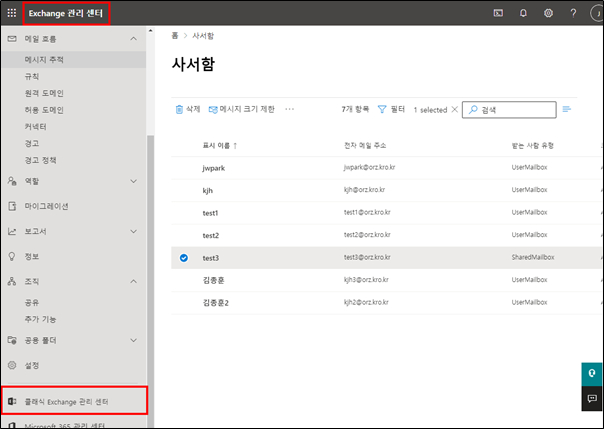Expand the 보고서 section chevron
This screenshot has width=604, height=429.
coord(133,231)
